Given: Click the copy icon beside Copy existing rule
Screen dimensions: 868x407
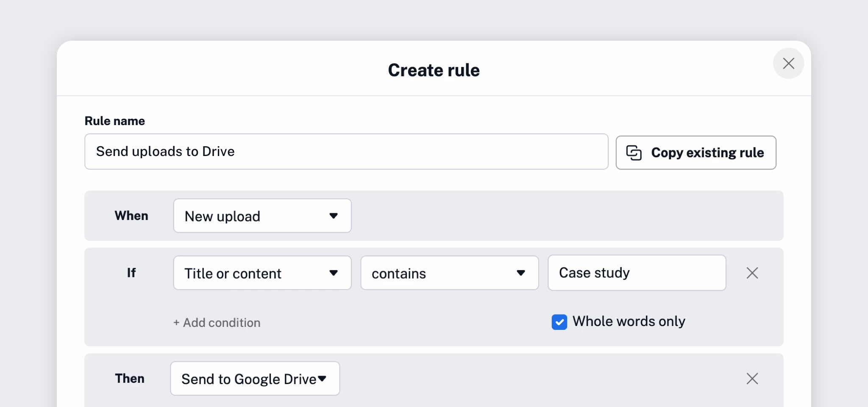Looking at the screenshot, I should click(x=634, y=153).
